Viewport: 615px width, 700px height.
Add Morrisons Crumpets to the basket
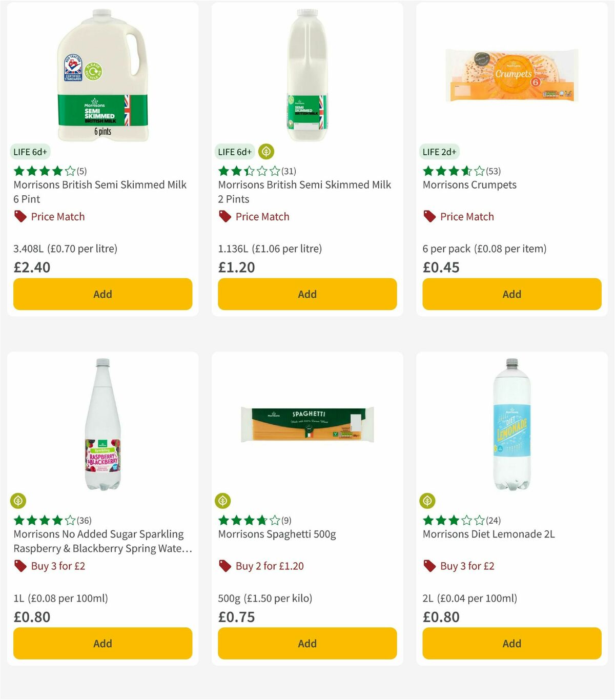point(511,294)
